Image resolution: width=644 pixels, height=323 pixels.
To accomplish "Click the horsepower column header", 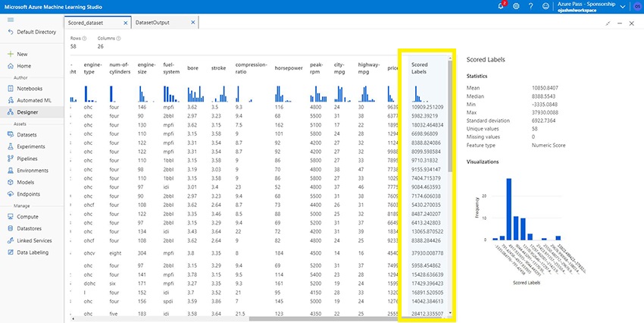I will click(289, 68).
